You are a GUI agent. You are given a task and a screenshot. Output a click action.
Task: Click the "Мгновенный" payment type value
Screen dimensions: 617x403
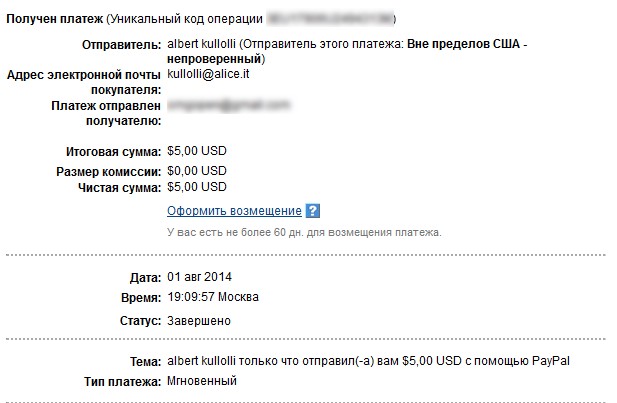click(202, 381)
